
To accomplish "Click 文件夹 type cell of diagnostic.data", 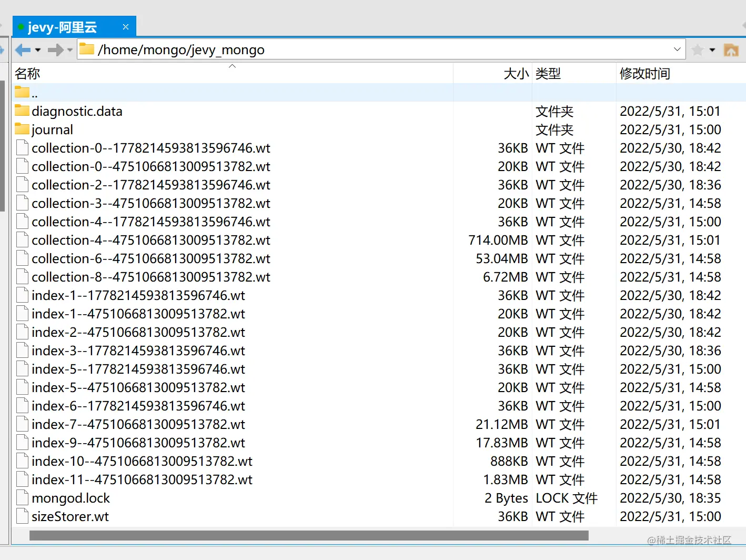I will [x=555, y=111].
